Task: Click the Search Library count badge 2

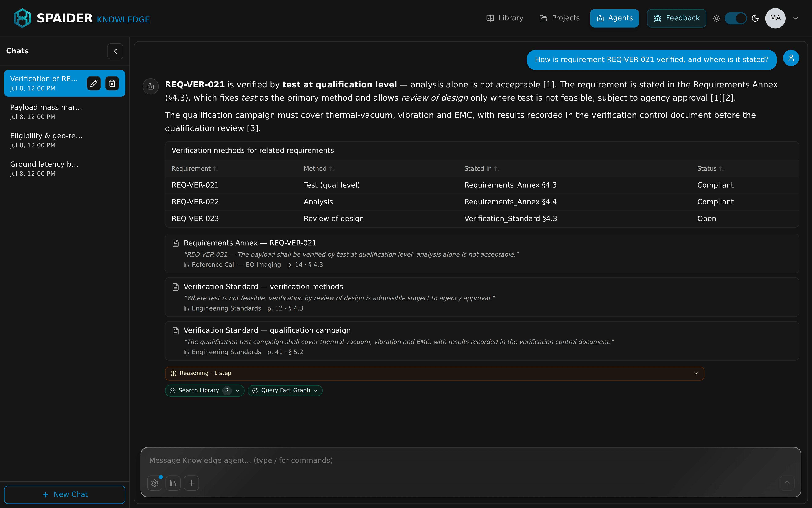Action: 227,390
